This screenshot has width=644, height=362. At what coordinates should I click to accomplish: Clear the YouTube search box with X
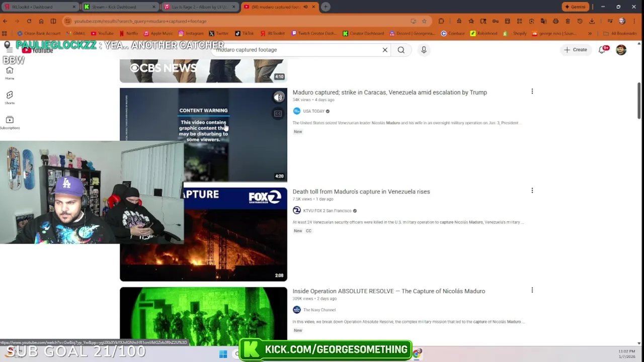385,50
